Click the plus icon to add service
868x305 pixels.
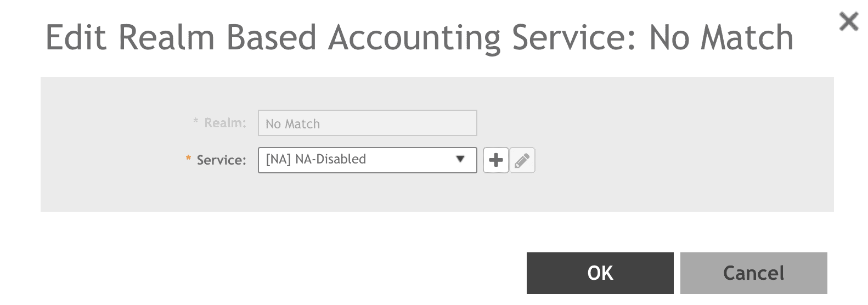point(496,160)
